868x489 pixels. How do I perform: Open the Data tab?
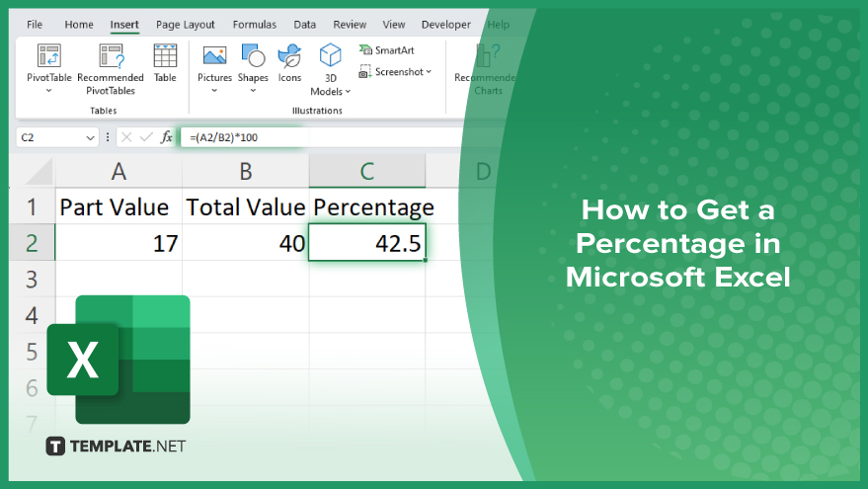click(x=304, y=25)
